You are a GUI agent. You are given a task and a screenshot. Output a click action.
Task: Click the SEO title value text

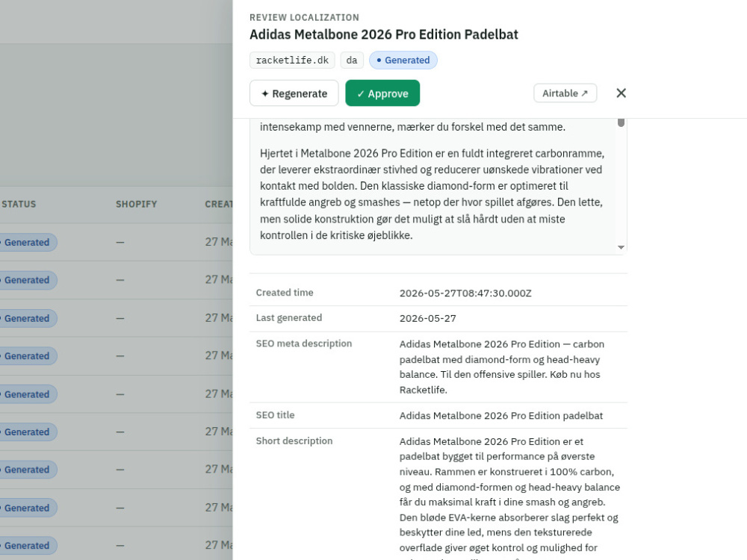point(500,416)
